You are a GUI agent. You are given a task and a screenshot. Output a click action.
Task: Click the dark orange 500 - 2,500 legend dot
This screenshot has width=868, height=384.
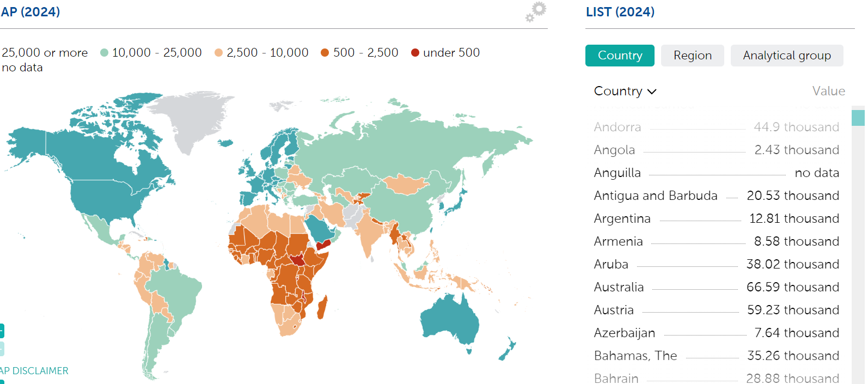(325, 53)
